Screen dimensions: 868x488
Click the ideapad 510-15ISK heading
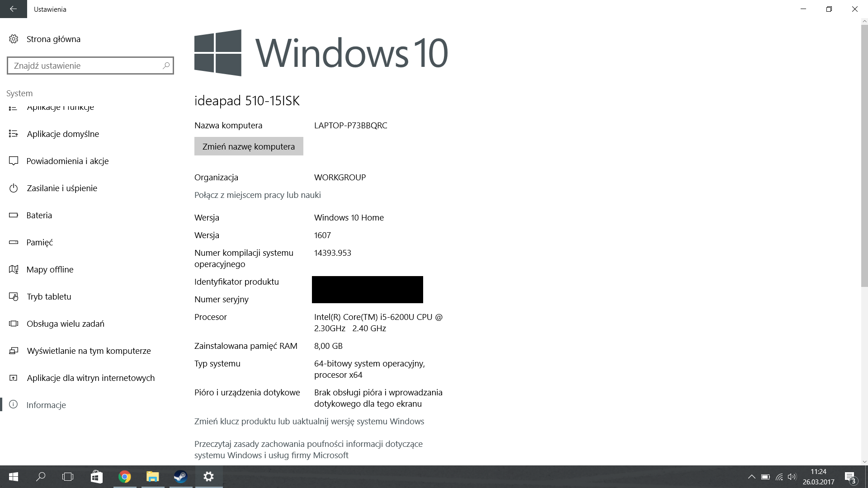point(247,100)
